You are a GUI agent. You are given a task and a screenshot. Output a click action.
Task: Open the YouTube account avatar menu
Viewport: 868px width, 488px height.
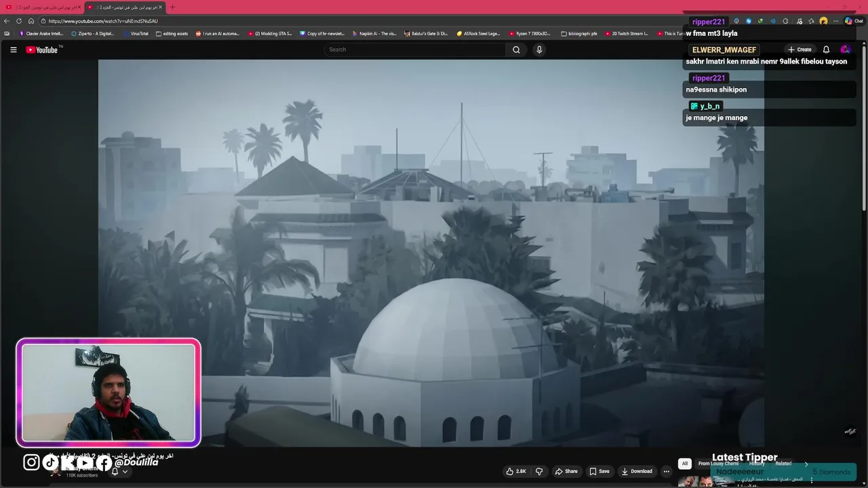[845, 49]
